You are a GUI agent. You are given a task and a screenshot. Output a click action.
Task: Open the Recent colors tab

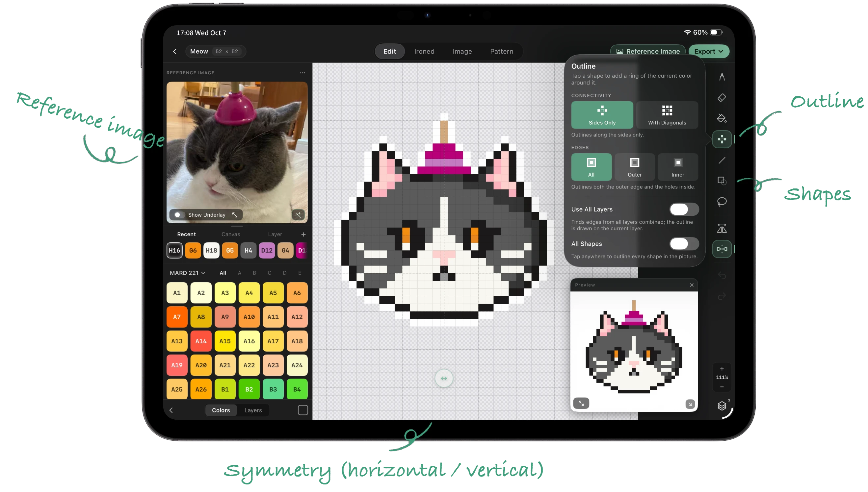(186, 234)
